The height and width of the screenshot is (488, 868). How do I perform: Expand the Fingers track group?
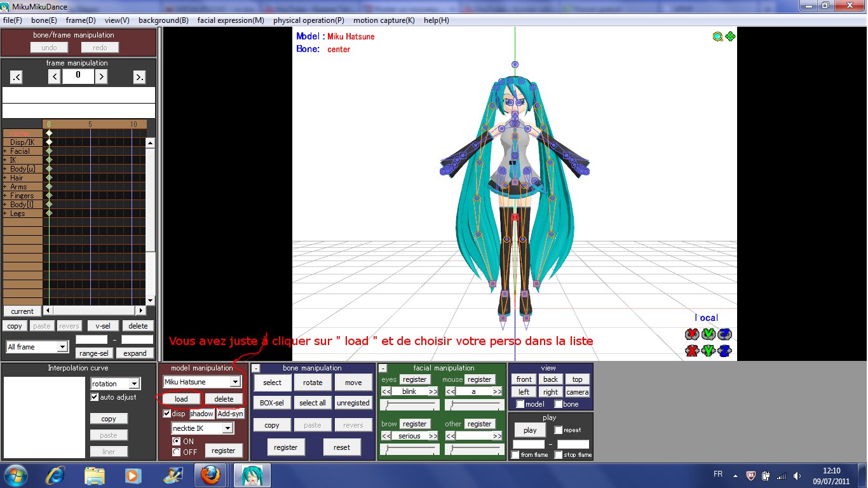(x=5, y=196)
